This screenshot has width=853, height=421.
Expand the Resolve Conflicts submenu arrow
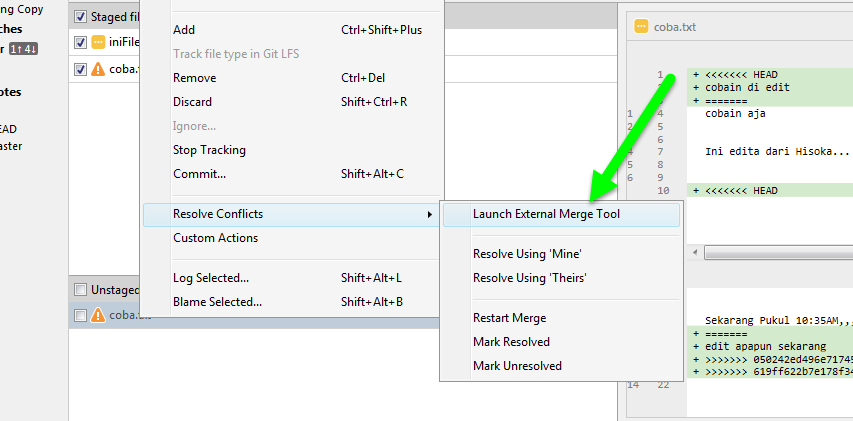430,214
